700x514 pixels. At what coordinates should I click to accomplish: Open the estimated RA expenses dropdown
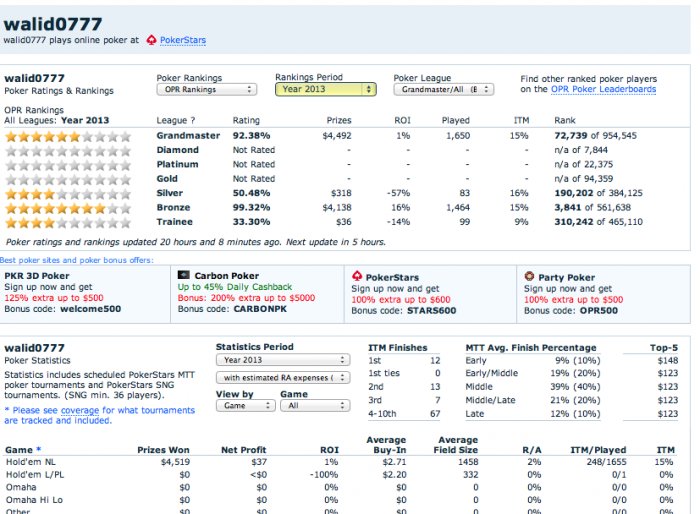pos(283,377)
